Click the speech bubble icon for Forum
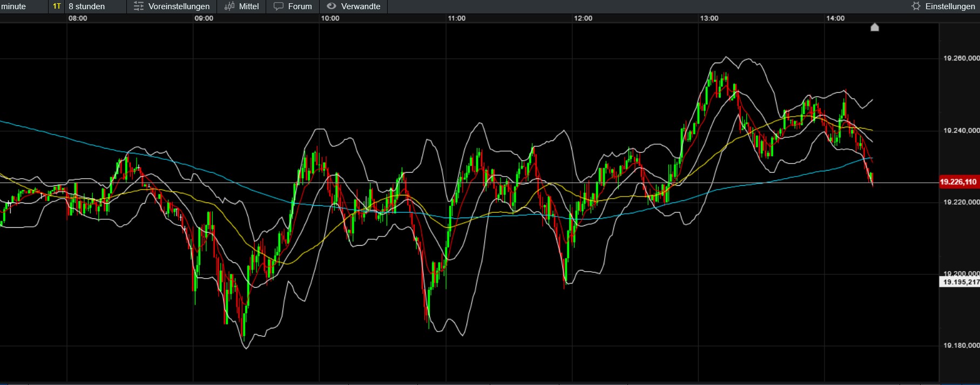This screenshot has width=980, height=385. coord(279,6)
